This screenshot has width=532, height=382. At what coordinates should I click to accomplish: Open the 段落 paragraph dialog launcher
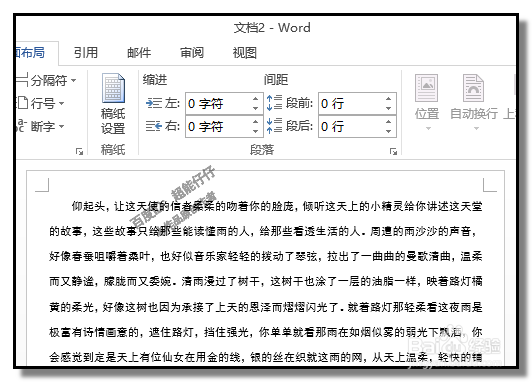(393, 151)
